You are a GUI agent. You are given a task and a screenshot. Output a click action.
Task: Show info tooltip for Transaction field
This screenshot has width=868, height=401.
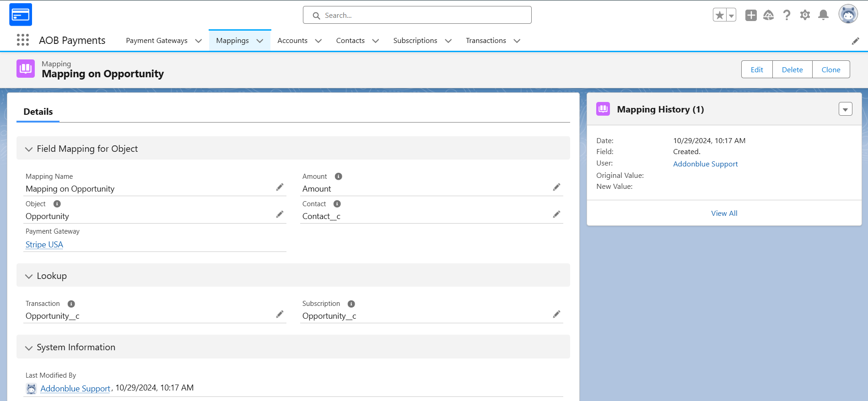tap(71, 304)
